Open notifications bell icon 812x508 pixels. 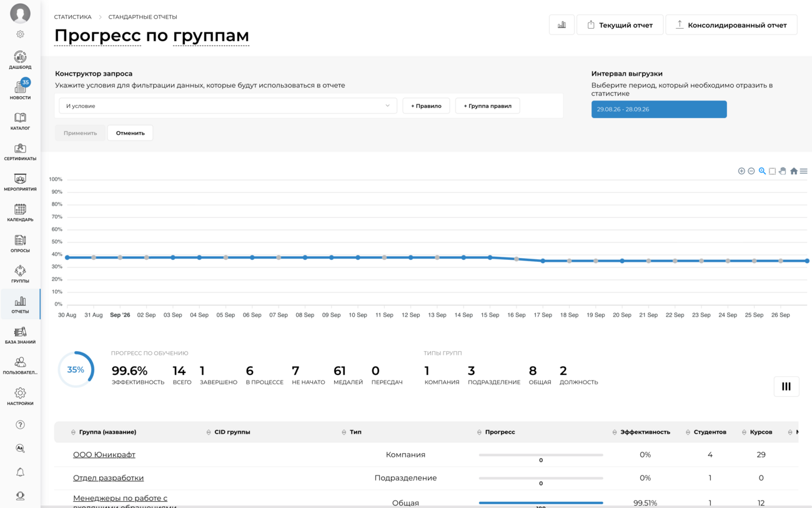click(20, 472)
